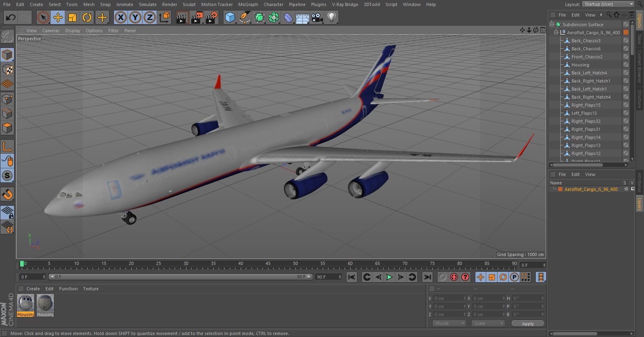The width and height of the screenshot is (644, 337).
Task: Open Edit Render Settings icon
Action: pos(212,17)
